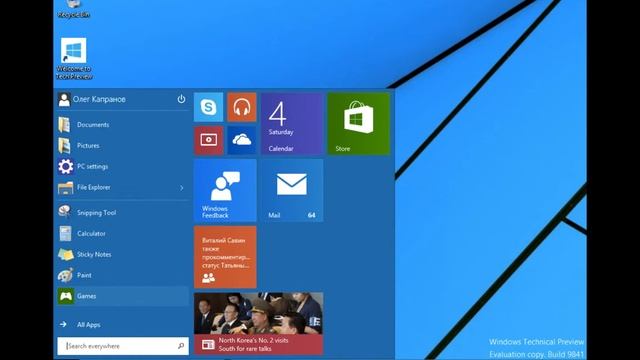The image size is (640, 360).
Task: Select Welcome to Tech Preview desktop shortcut
Action: coord(73,58)
